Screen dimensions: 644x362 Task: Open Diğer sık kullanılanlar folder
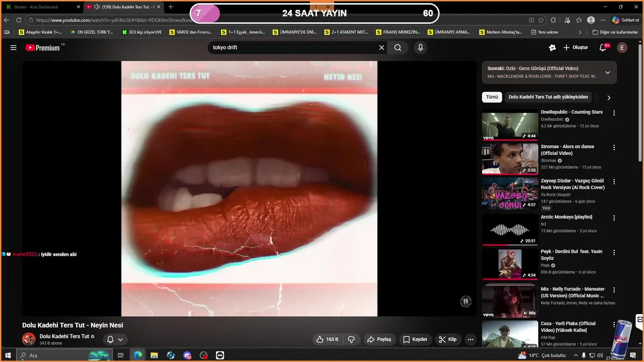[615, 32]
